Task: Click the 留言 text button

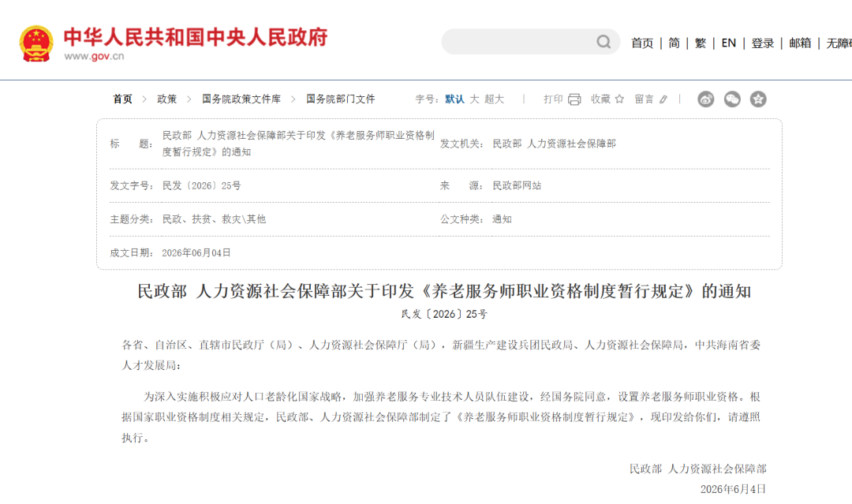Action: 645,99
